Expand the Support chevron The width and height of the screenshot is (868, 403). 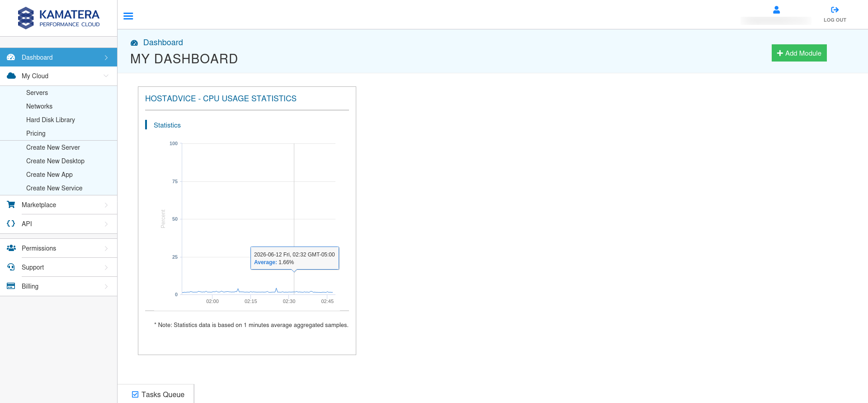[x=106, y=267]
